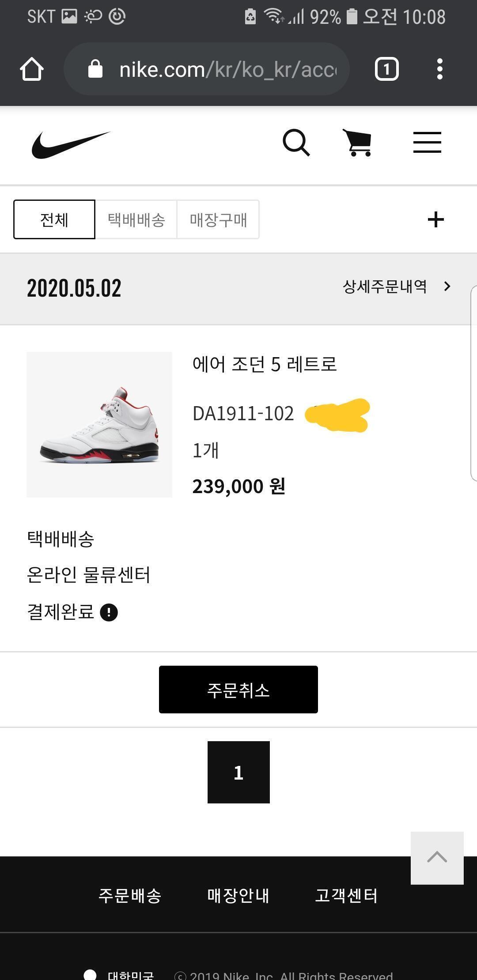This screenshot has height=980, width=477.
Task: Open the shopping cart
Action: (x=358, y=143)
